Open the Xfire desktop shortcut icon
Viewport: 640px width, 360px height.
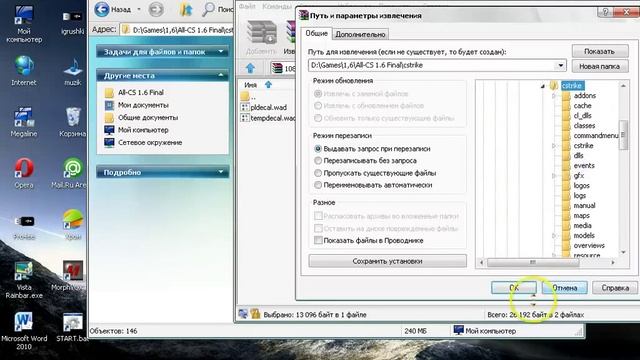[x=73, y=224]
